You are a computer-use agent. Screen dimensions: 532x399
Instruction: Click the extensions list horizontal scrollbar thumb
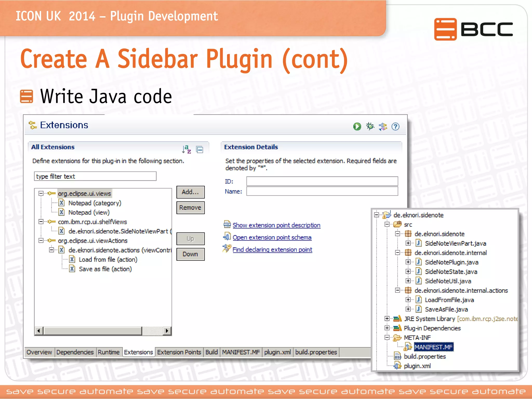click(93, 331)
